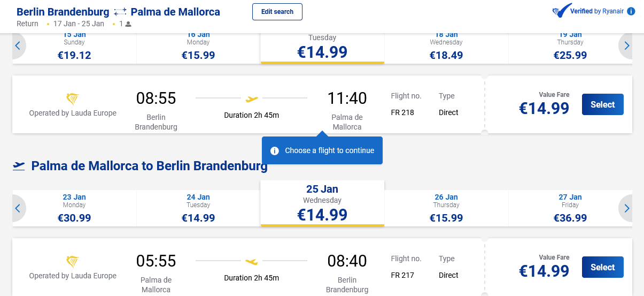Click the info icon in the Choose a flight tooltip

[275, 151]
